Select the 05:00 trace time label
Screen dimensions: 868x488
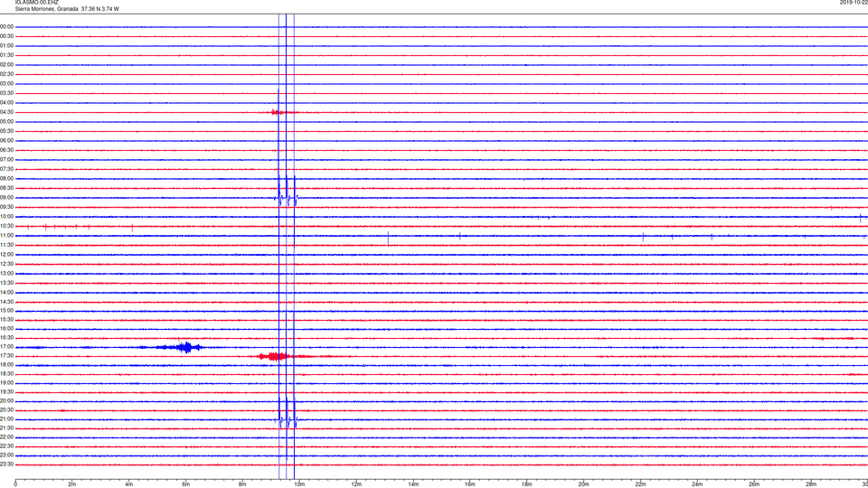tap(7, 122)
